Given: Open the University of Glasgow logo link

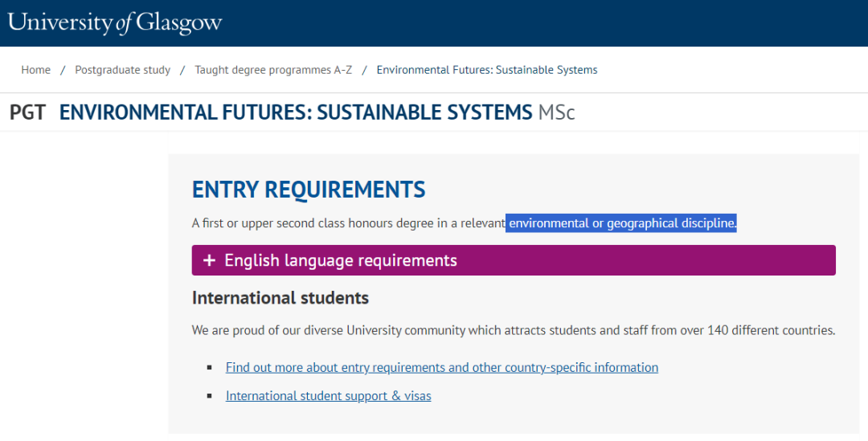Looking at the screenshot, I should coord(115,22).
